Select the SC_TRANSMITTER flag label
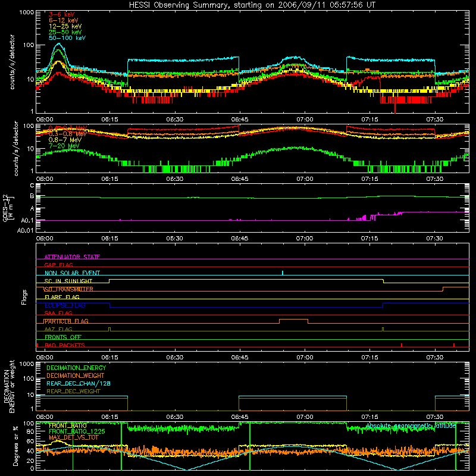476x476 pixels. 68,289
